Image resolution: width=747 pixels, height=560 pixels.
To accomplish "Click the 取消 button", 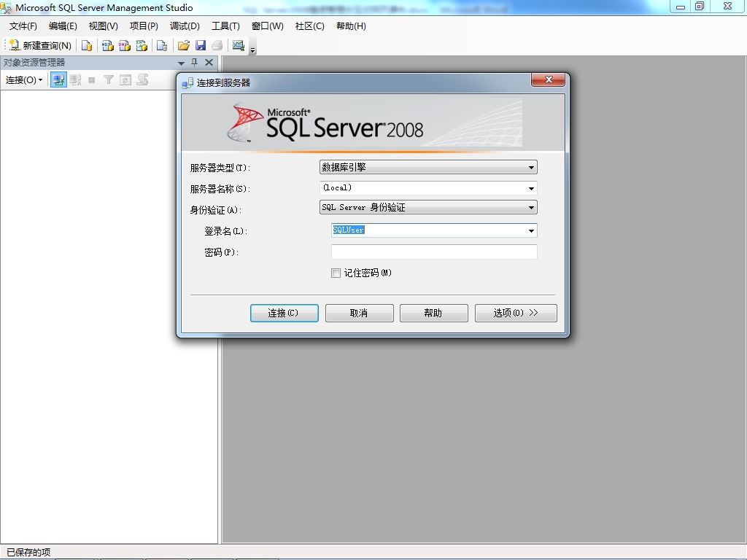I will pos(359,314).
